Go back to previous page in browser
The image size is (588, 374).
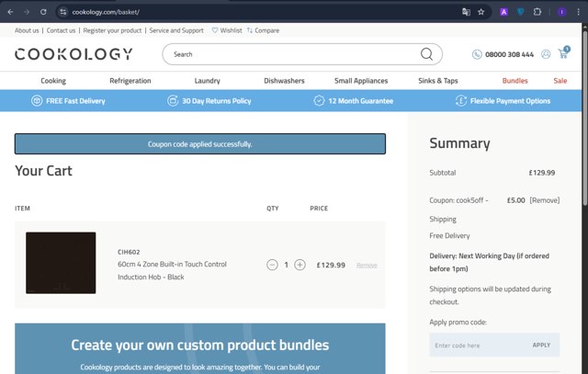(x=10, y=12)
